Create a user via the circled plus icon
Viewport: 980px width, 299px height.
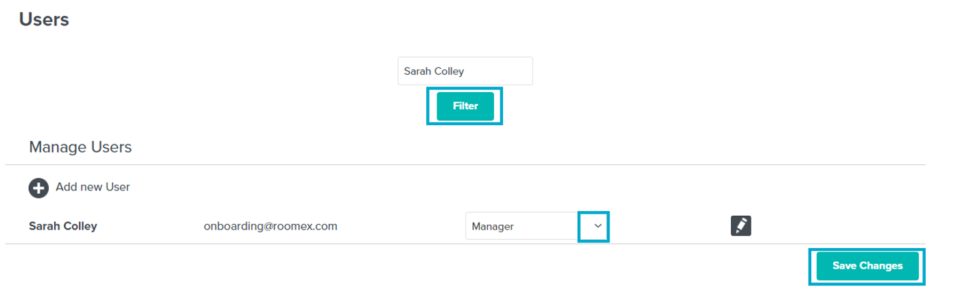(x=38, y=188)
